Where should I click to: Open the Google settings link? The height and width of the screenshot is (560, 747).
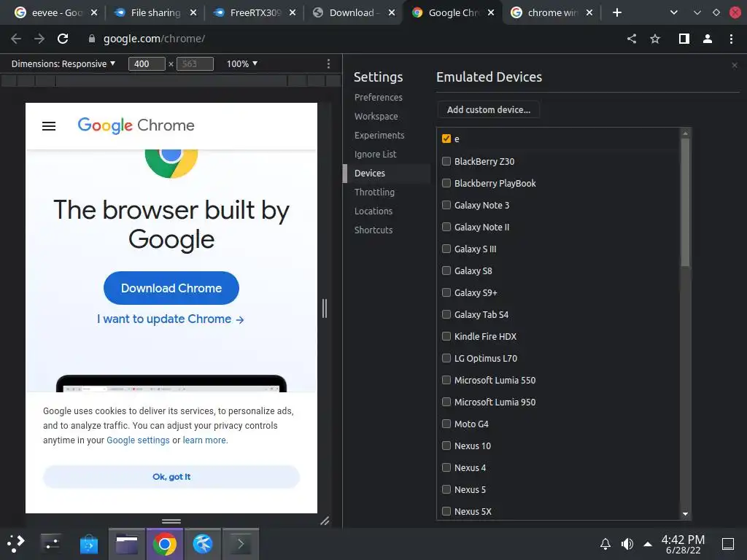pyautogui.click(x=138, y=440)
